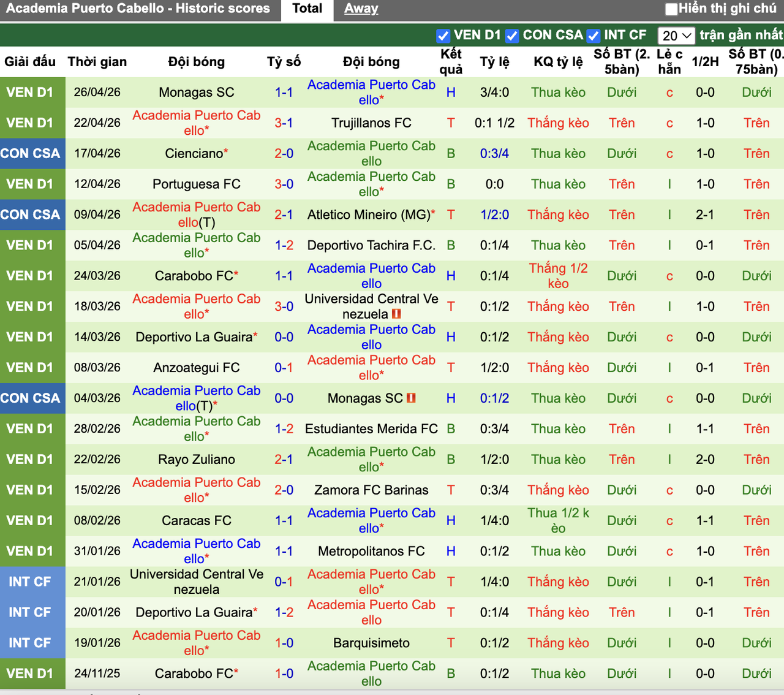Open Anzoategui FC team

[197, 368]
